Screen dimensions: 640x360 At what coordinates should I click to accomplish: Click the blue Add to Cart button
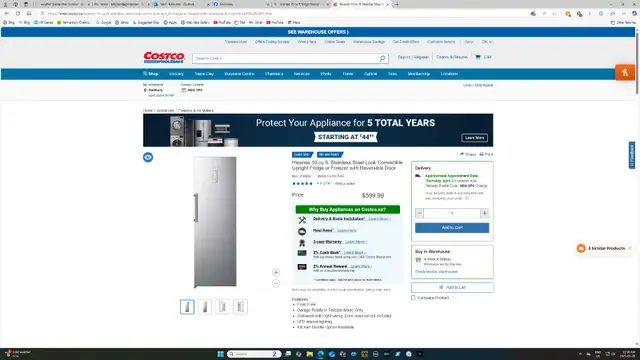coord(452,228)
